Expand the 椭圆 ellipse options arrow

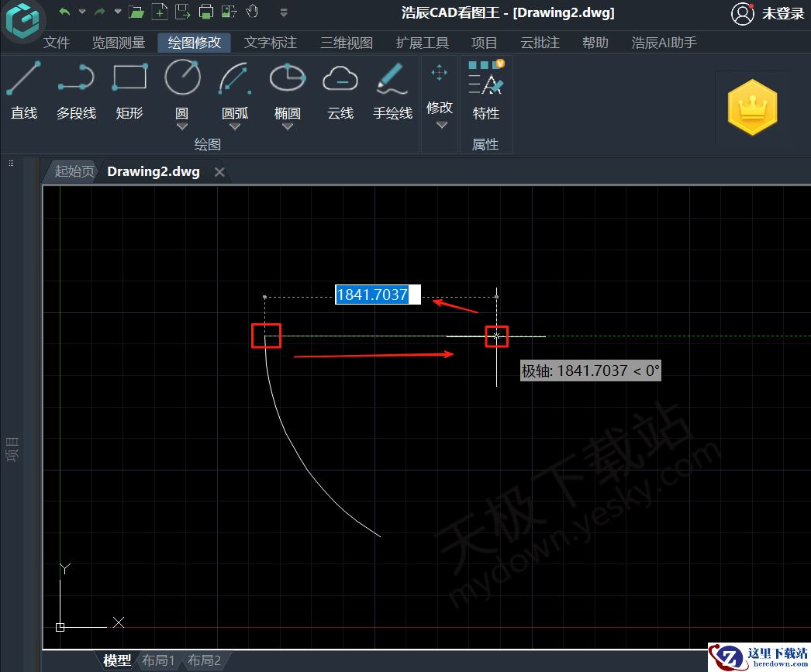pyautogui.click(x=288, y=127)
